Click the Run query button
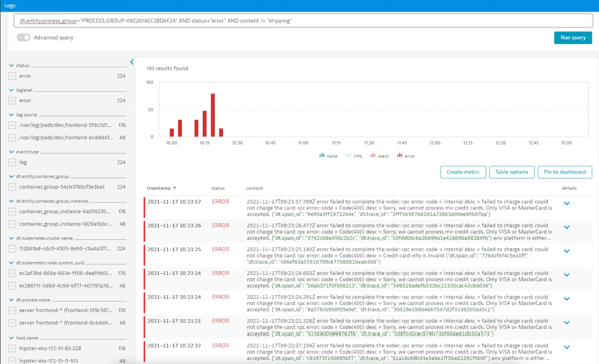This screenshot has width=599, height=364. click(x=573, y=38)
